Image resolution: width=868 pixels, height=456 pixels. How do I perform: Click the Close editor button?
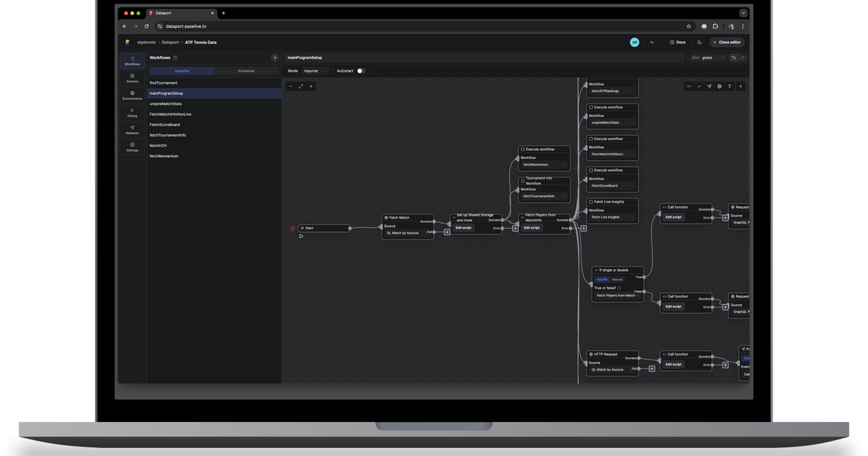click(726, 42)
